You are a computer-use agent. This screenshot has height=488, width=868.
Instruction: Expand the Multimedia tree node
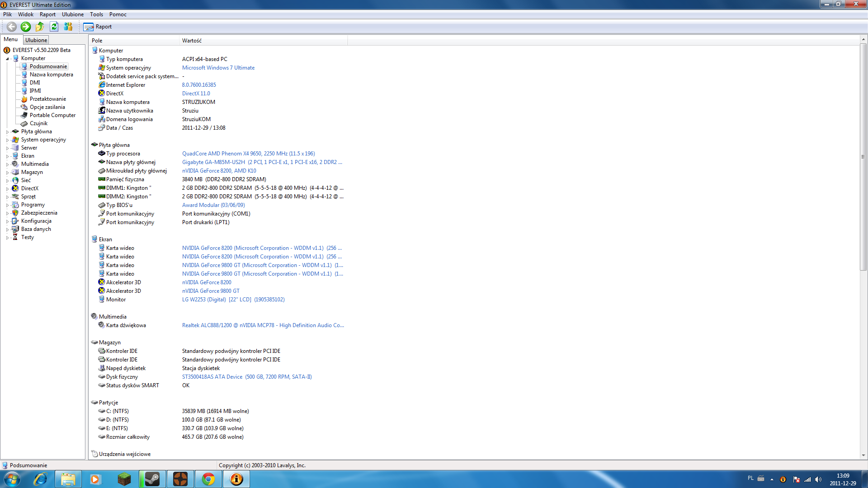7,164
